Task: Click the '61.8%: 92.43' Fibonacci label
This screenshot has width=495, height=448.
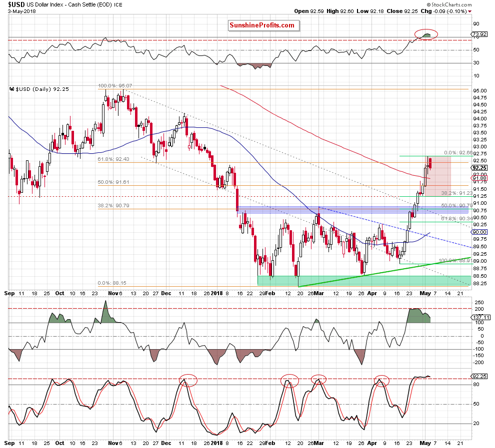Action: tap(113, 159)
